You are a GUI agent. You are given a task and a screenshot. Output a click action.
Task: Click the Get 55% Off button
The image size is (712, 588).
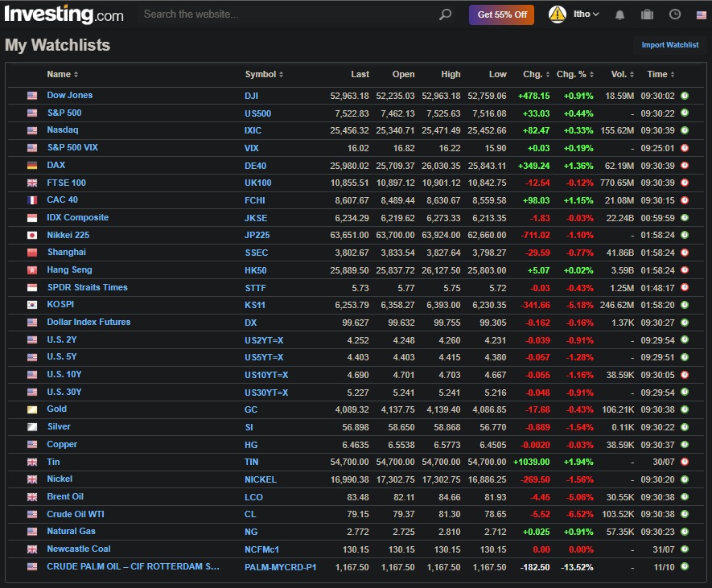click(502, 14)
